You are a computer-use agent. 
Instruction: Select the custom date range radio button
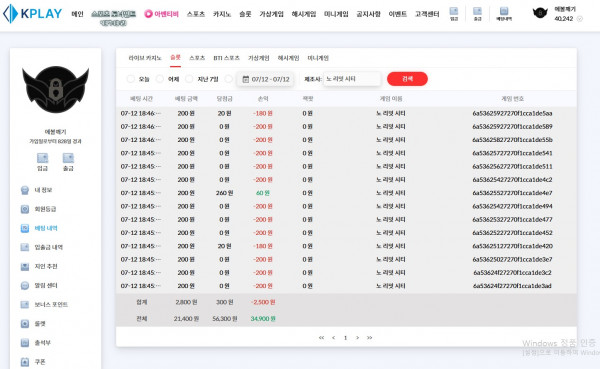[x=228, y=79]
